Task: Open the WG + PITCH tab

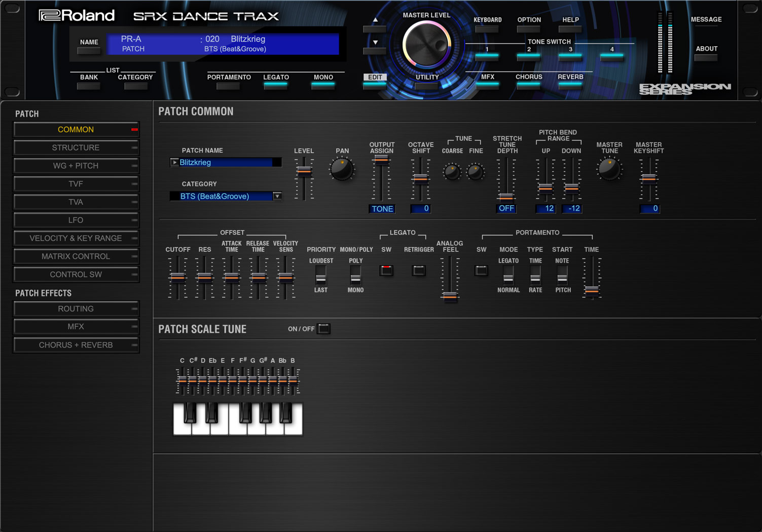Action: coord(76,166)
